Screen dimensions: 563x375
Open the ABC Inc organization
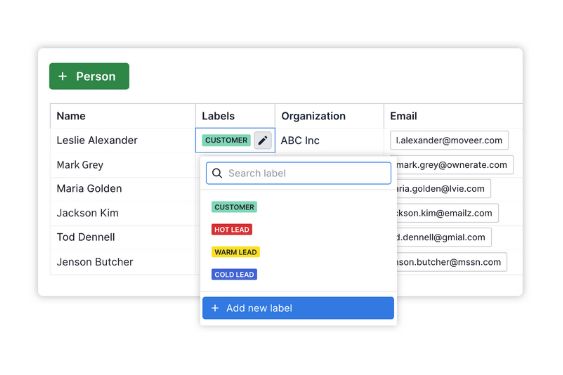coord(300,140)
